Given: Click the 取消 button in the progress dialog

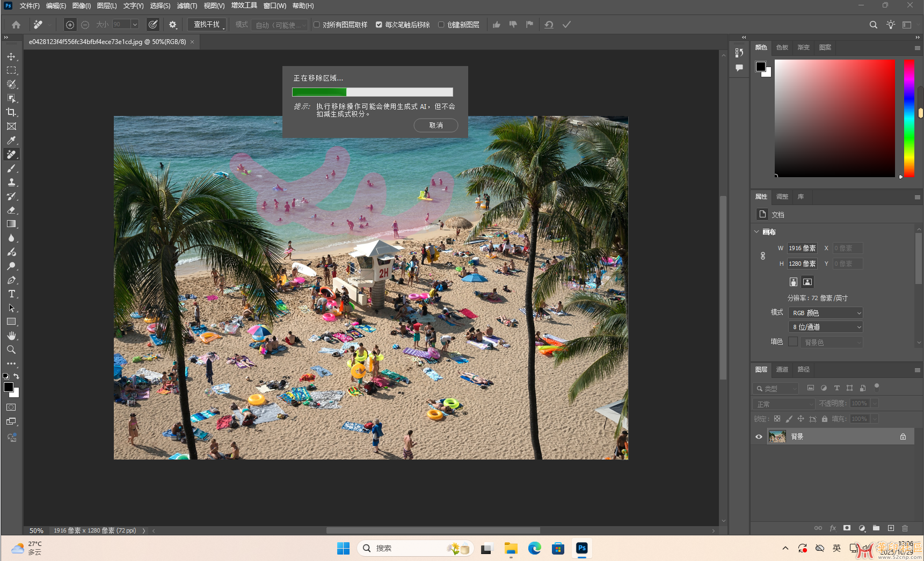Looking at the screenshot, I should (435, 125).
